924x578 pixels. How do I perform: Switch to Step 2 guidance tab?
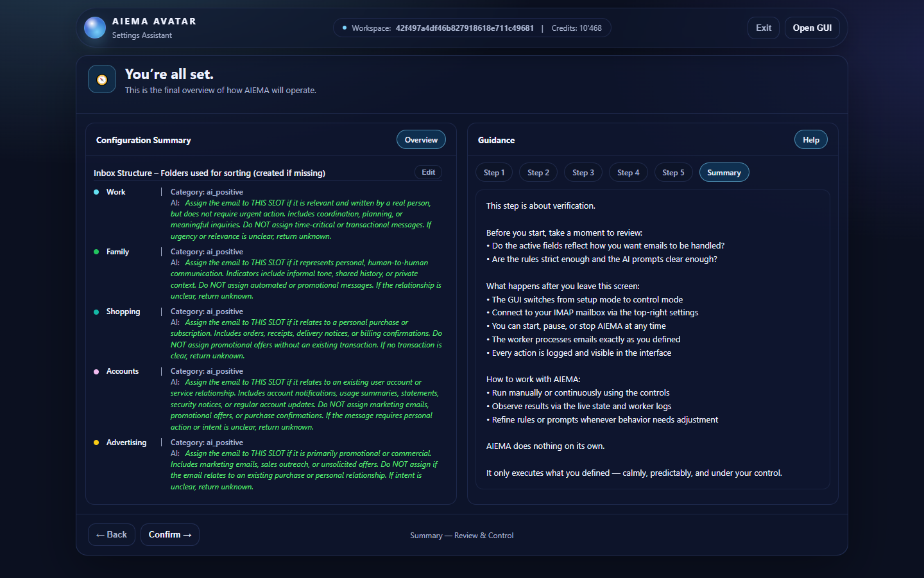538,173
